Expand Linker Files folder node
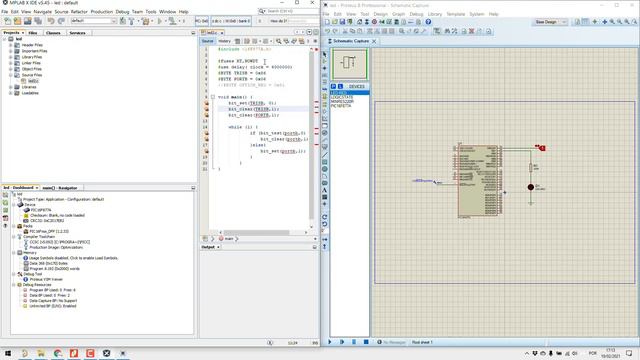Viewport: 640px width, 360px height. (11, 63)
